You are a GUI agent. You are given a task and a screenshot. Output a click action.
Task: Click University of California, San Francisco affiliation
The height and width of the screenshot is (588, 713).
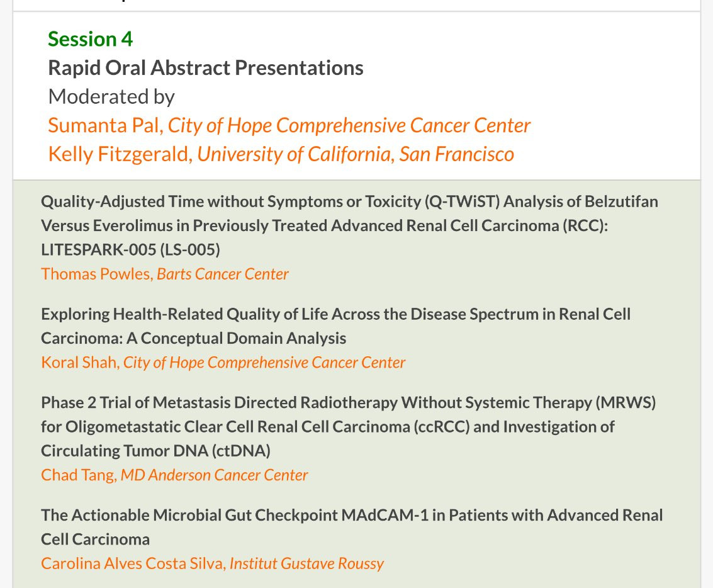356,154
